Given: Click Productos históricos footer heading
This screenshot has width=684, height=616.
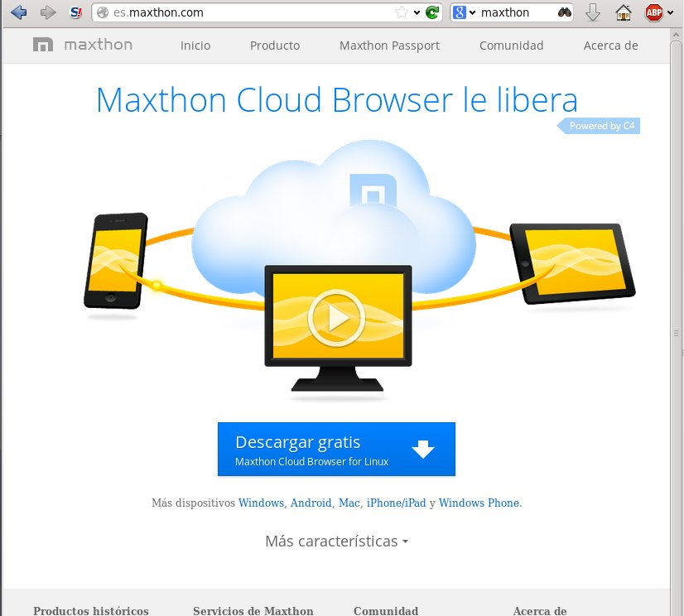Looking at the screenshot, I should point(91,610).
